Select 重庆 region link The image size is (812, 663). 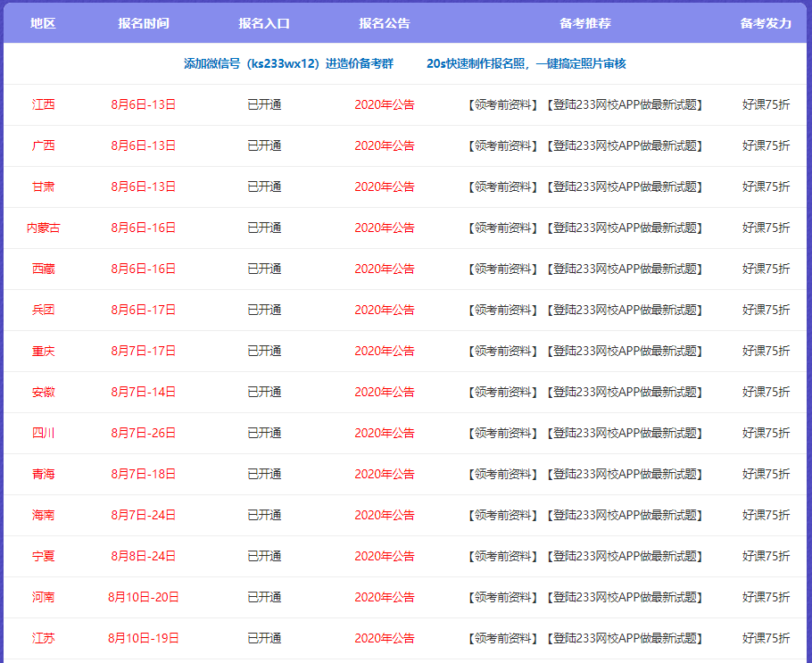click(x=43, y=351)
